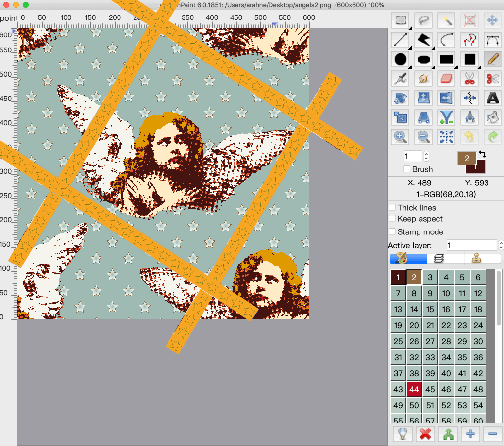Enable the Stamp mode checkbox
This screenshot has height=446, width=504.
pyautogui.click(x=392, y=231)
